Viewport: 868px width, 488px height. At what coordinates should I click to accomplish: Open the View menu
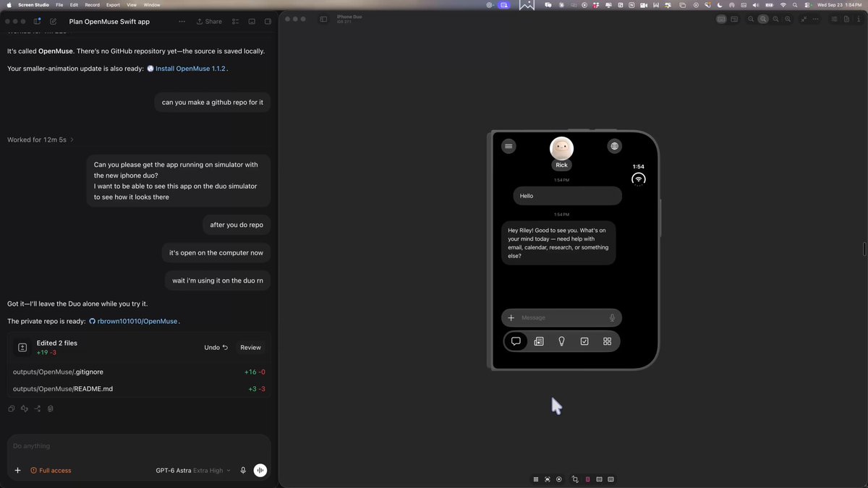(x=131, y=5)
